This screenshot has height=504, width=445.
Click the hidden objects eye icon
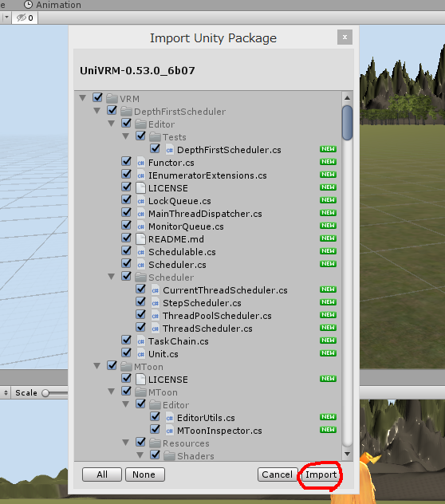[22, 18]
